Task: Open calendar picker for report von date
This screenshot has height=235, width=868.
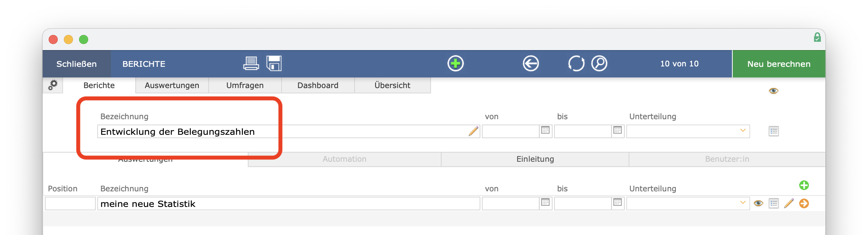Action: 545,130
